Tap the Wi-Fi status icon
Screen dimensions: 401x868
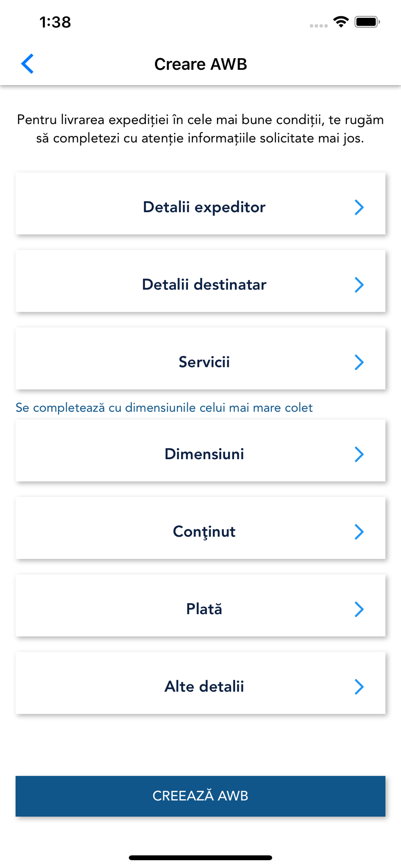pos(341,22)
